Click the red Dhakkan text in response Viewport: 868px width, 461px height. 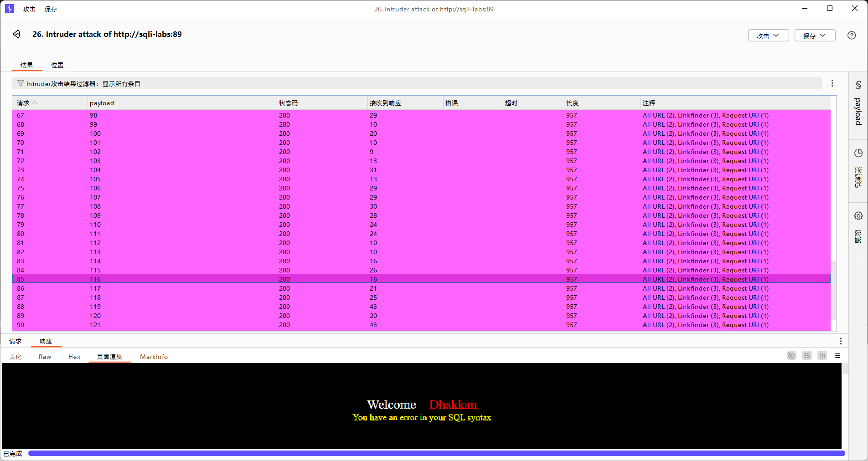coord(453,405)
